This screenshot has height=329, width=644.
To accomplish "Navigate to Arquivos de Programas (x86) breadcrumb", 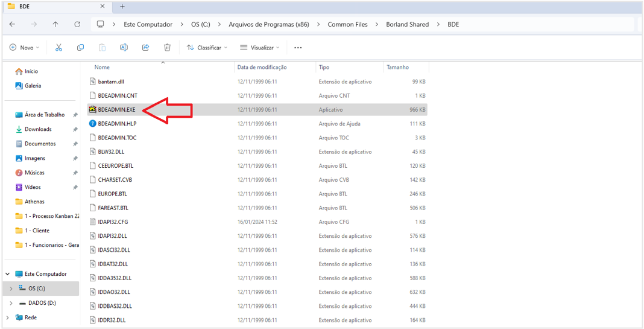I will coord(268,24).
